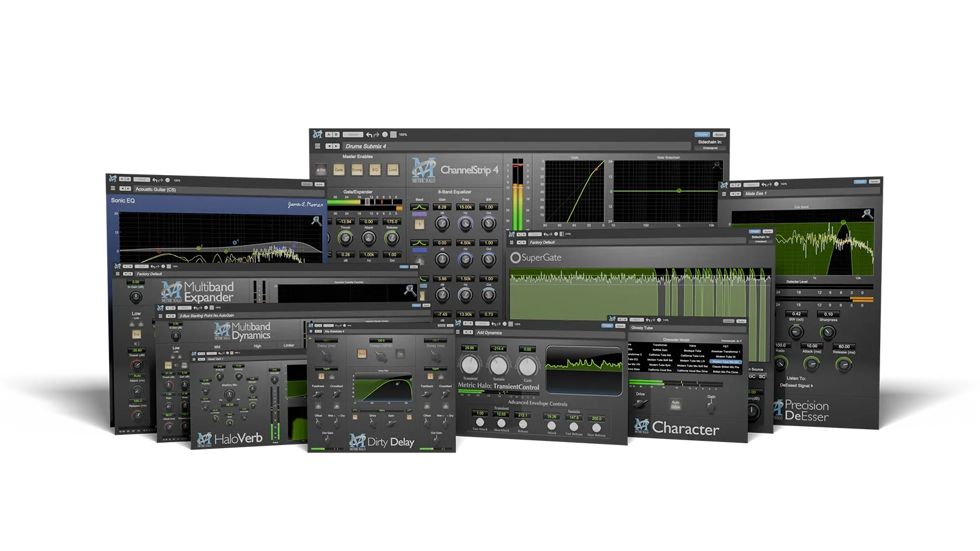The image size is (980, 551).
Task: Click Slow Release control in TransientControl
Action: click(x=596, y=427)
